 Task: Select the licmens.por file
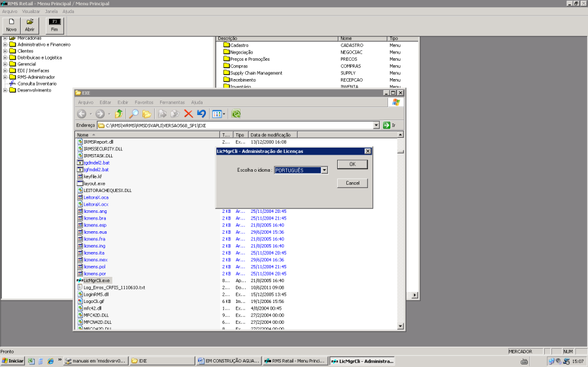(95, 274)
